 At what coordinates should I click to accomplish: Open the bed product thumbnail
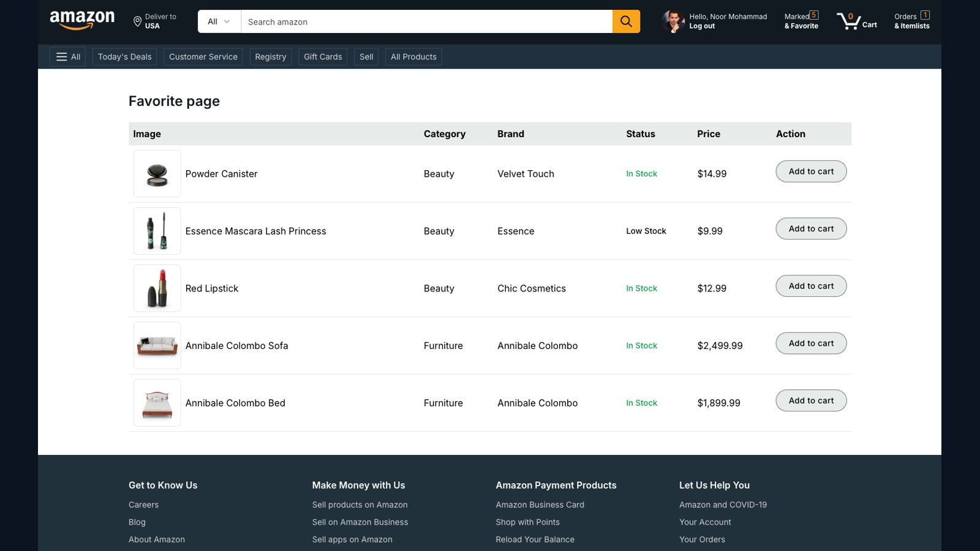pyautogui.click(x=157, y=403)
